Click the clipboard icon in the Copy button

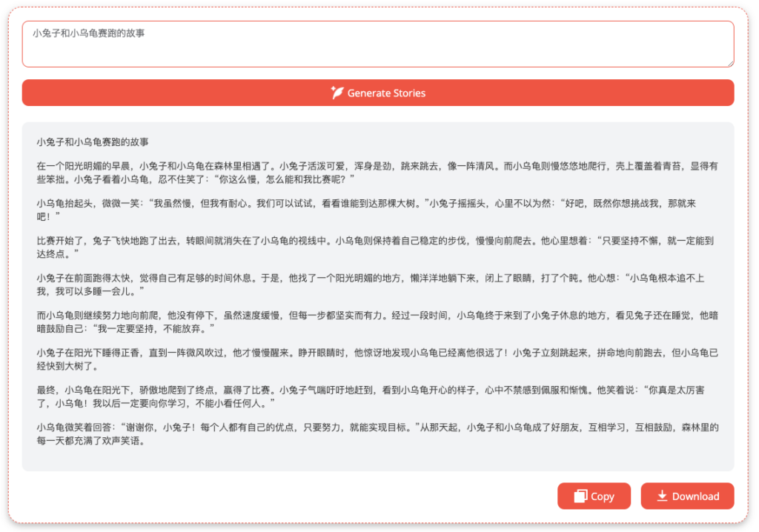pos(580,496)
